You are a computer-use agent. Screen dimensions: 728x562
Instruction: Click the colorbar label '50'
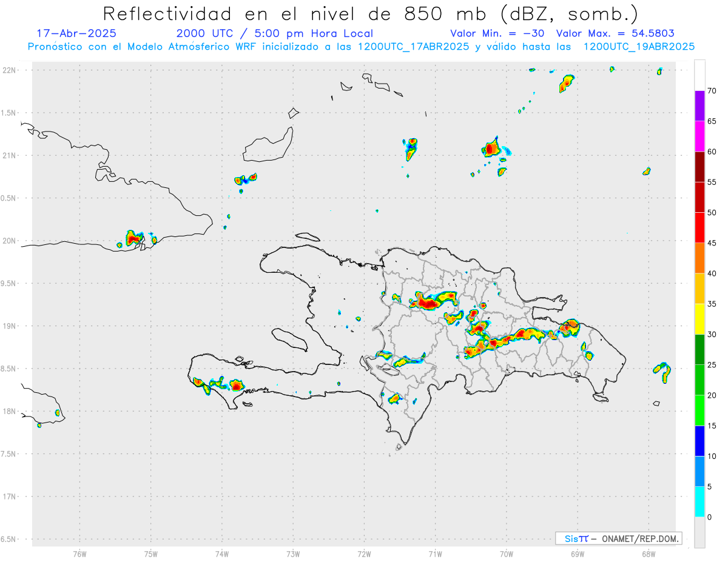pos(712,213)
